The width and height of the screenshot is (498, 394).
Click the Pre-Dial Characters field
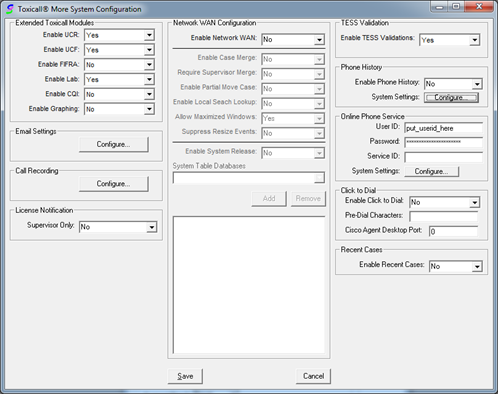(444, 216)
